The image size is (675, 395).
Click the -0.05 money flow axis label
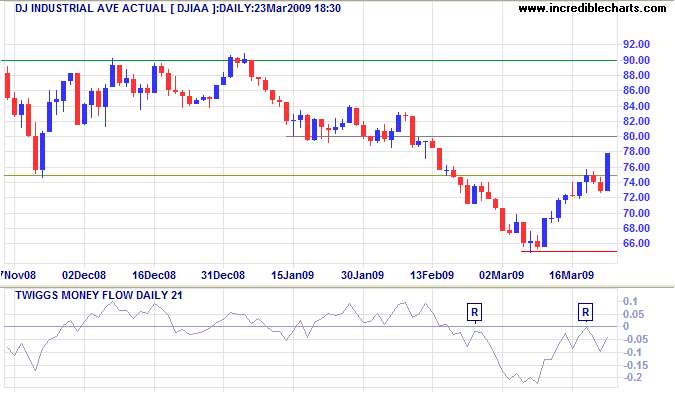[635, 339]
